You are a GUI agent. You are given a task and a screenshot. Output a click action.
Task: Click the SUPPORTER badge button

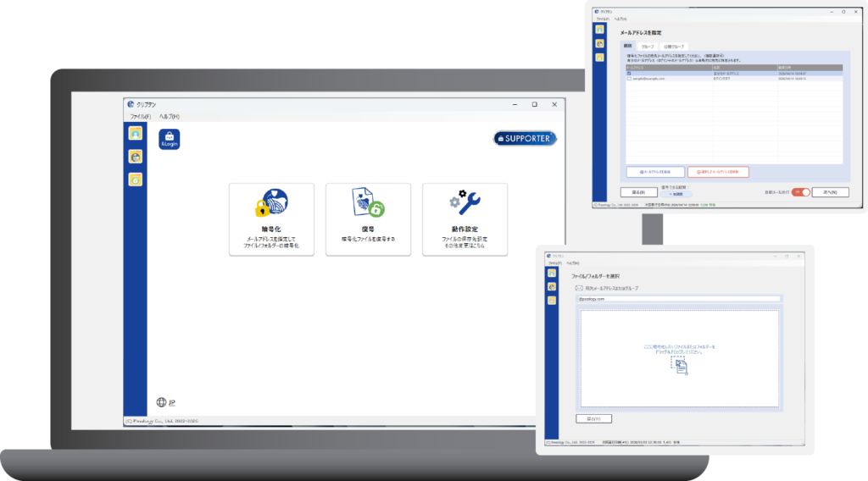pos(525,138)
